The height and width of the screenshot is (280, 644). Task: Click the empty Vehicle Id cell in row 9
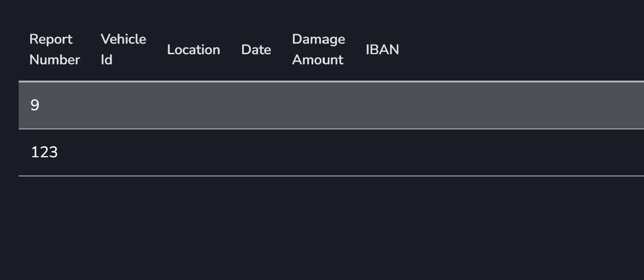pyautogui.click(x=124, y=105)
